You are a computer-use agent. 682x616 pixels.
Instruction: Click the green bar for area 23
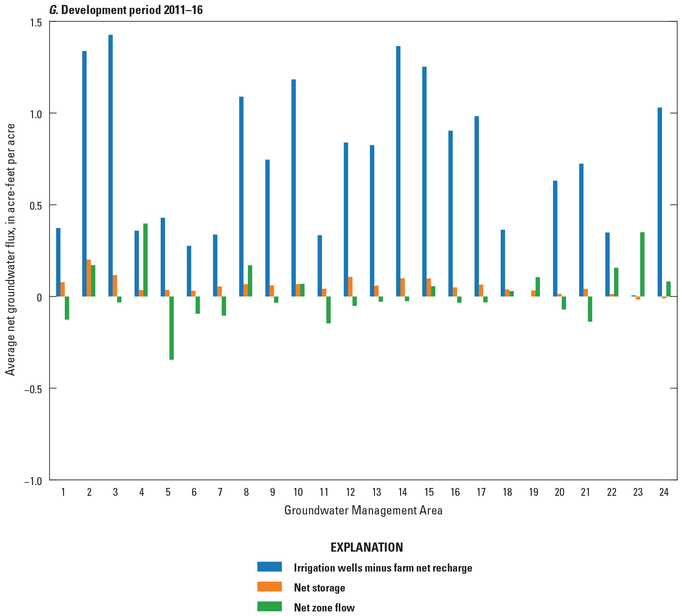coord(642,264)
